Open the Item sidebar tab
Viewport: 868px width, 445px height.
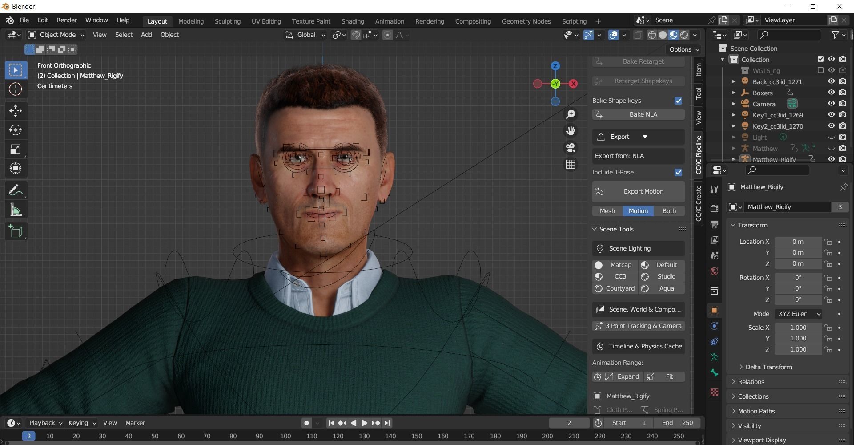click(x=699, y=69)
